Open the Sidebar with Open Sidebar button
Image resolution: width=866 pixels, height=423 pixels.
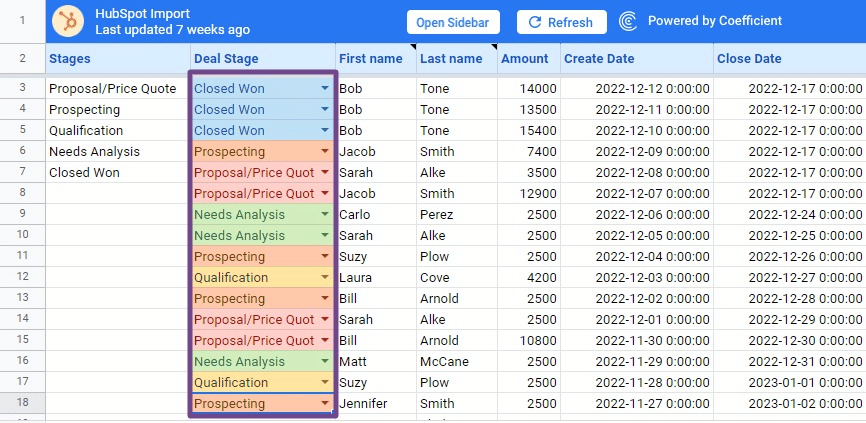453,22
